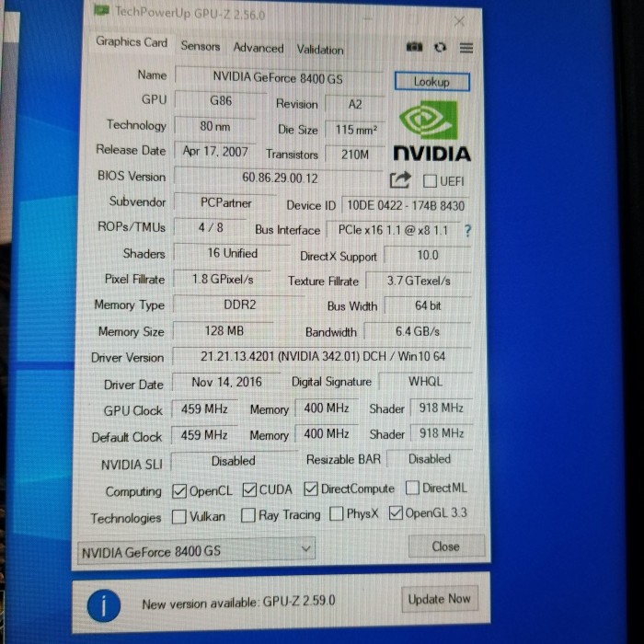This screenshot has width=644, height=644.
Task: Open the Validation tab
Action: click(320, 50)
